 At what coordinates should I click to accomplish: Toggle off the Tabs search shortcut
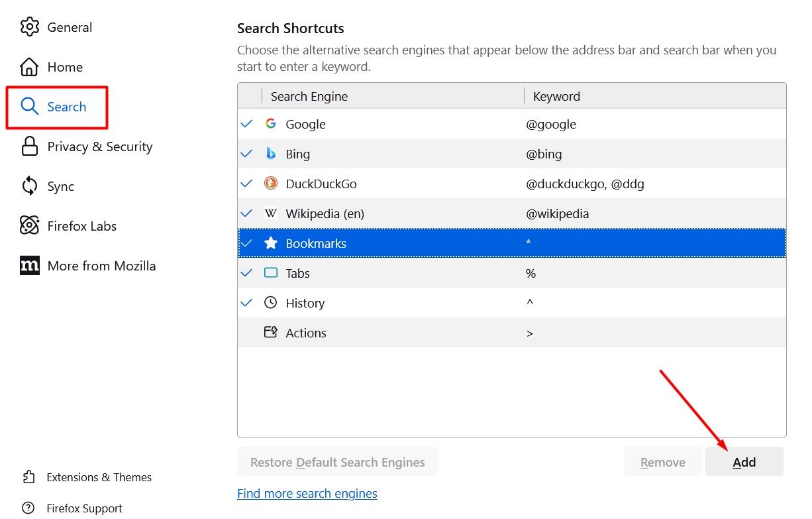pyautogui.click(x=246, y=272)
